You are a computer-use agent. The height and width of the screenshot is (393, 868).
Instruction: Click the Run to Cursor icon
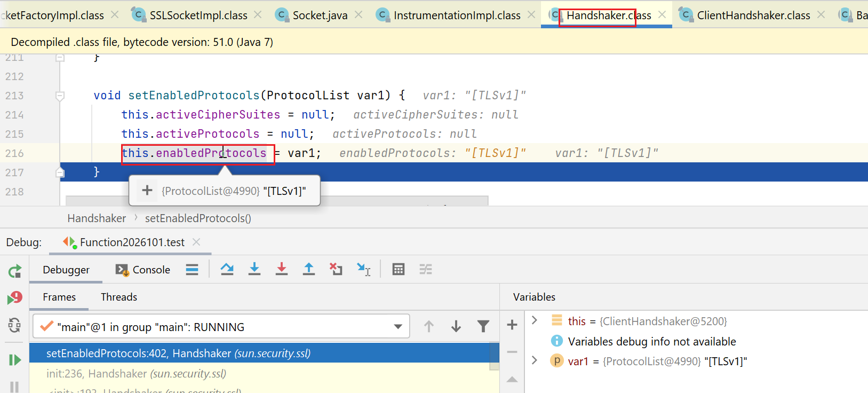click(x=364, y=269)
